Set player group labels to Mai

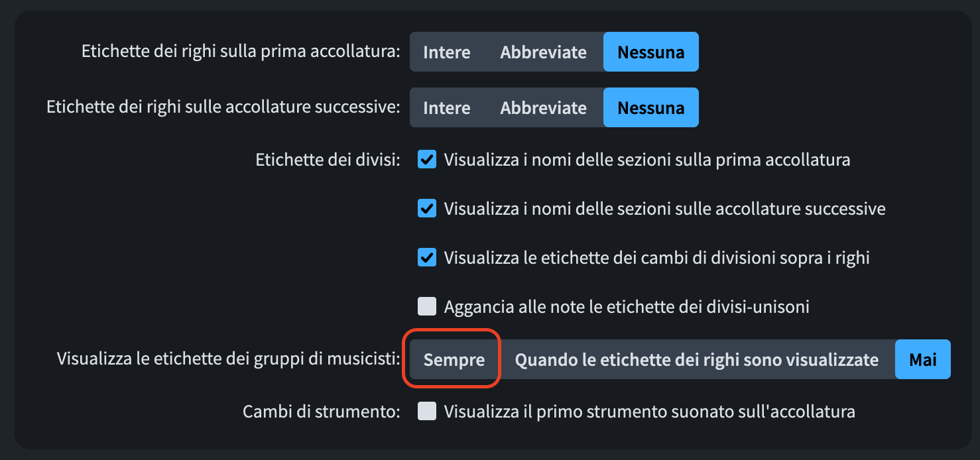coord(922,360)
